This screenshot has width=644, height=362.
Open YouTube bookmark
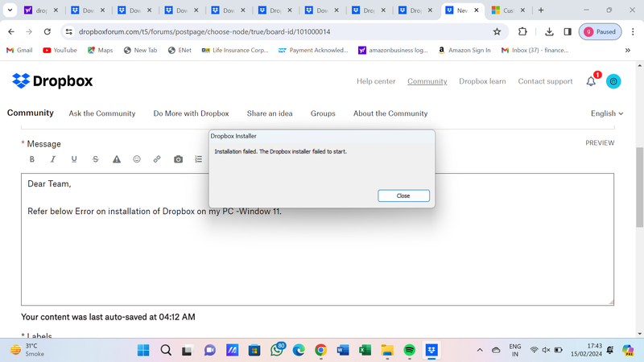60,50
